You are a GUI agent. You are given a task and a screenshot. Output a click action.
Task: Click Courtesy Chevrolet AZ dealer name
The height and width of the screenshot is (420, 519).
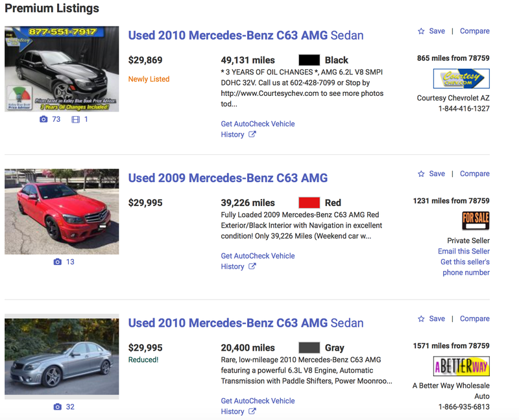453,99
